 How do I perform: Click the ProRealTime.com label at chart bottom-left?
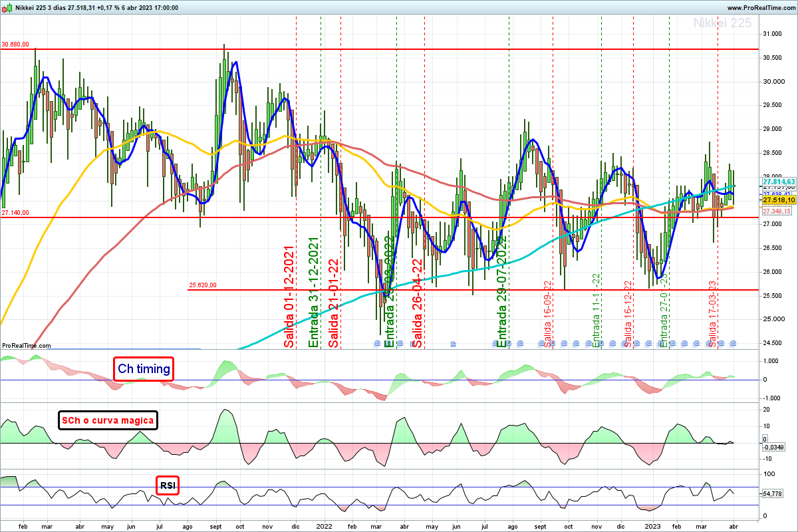click(x=26, y=346)
